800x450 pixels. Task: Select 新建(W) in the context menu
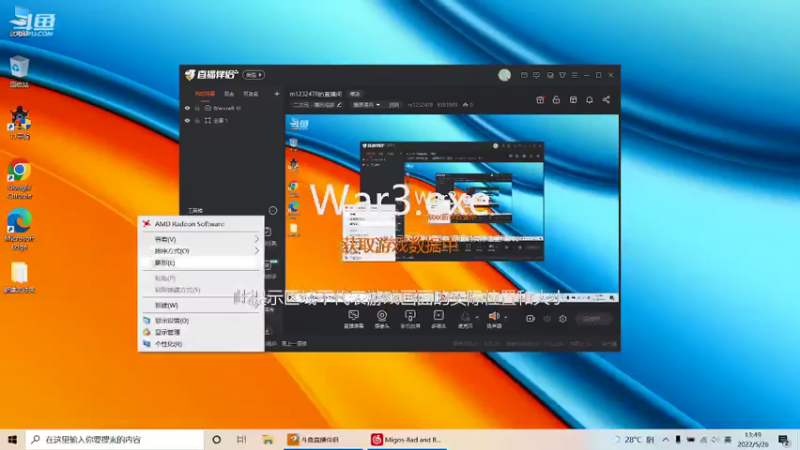coord(201,305)
